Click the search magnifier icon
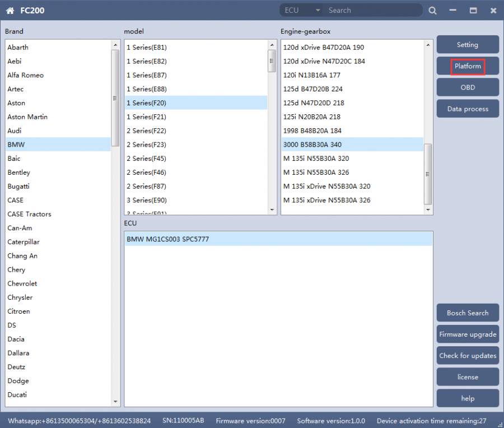The height and width of the screenshot is (428, 504). click(x=432, y=10)
